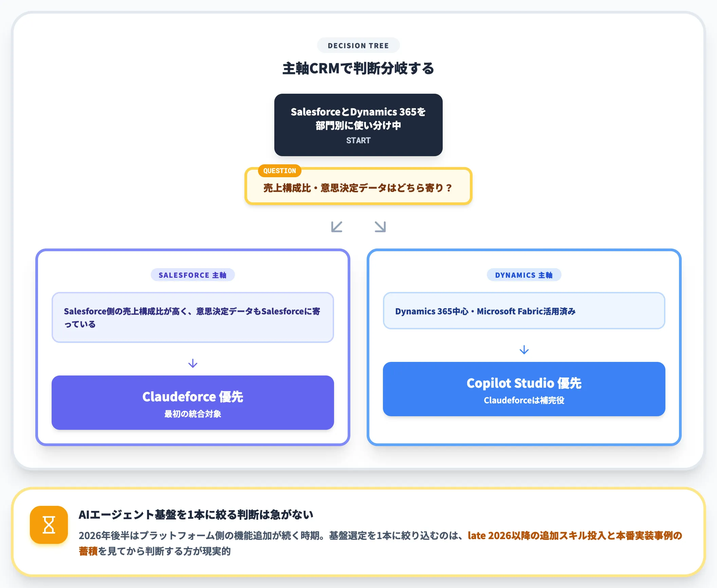
Task: Click the 最初の統合対象 subtitle
Action: click(193, 414)
